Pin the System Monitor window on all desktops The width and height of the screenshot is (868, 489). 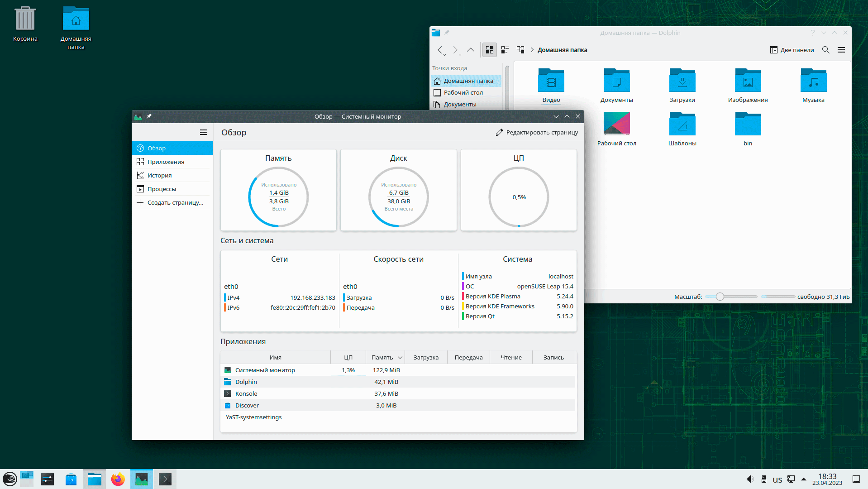[x=149, y=116]
